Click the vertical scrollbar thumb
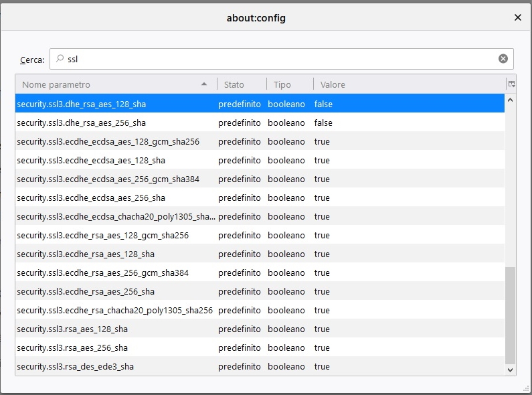 pyautogui.click(x=510, y=315)
